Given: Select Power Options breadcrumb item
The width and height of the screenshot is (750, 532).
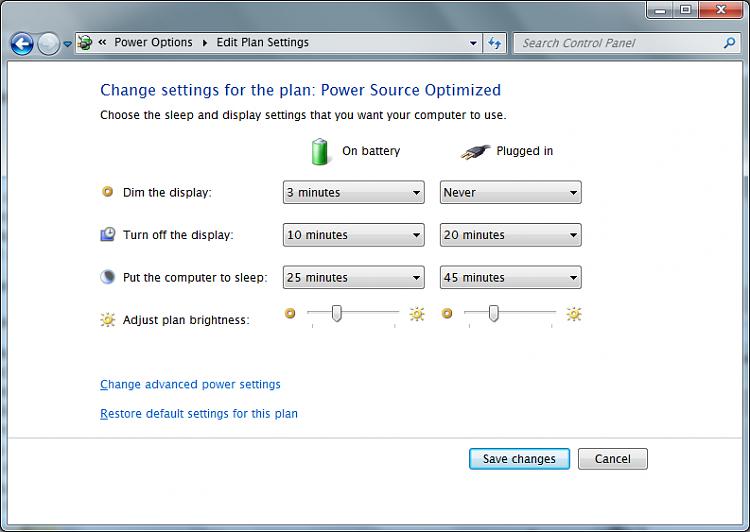Looking at the screenshot, I should pyautogui.click(x=153, y=43).
